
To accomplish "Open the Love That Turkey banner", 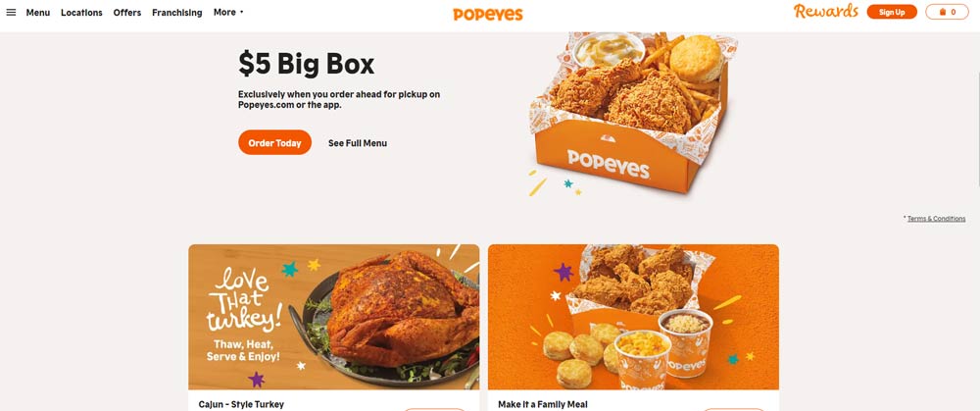I will click(x=334, y=317).
